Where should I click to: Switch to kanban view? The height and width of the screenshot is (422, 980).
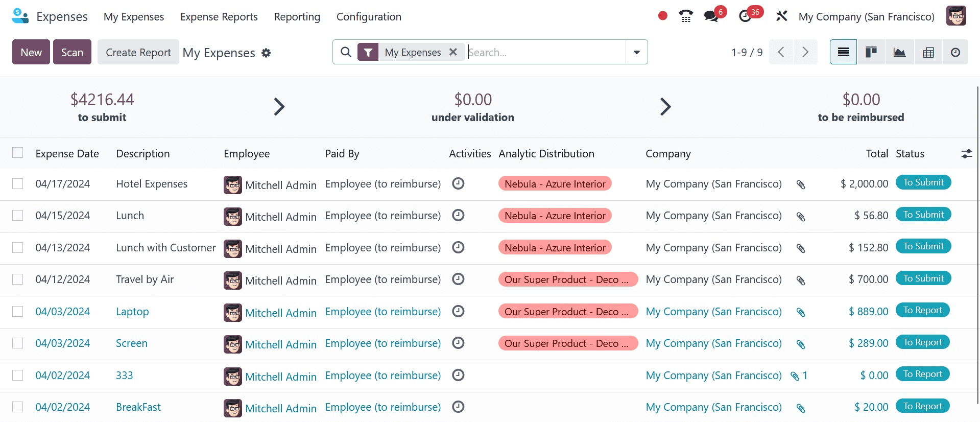[x=871, y=52]
